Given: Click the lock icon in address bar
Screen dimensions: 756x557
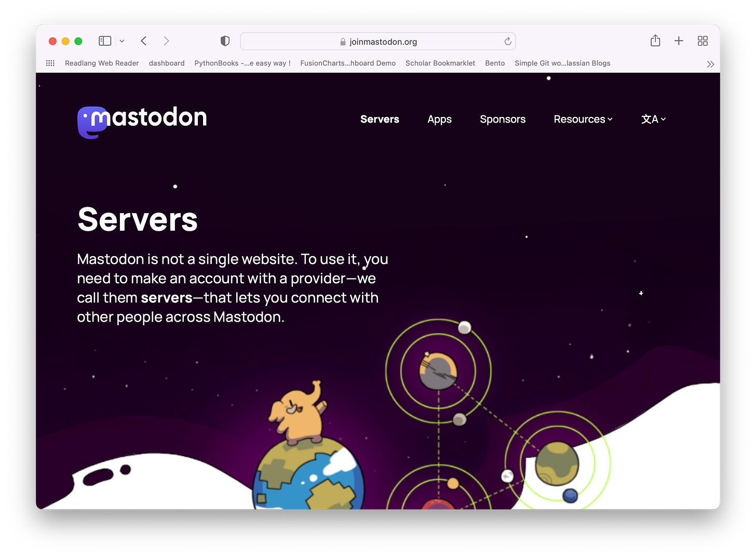Looking at the screenshot, I should point(343,42).
